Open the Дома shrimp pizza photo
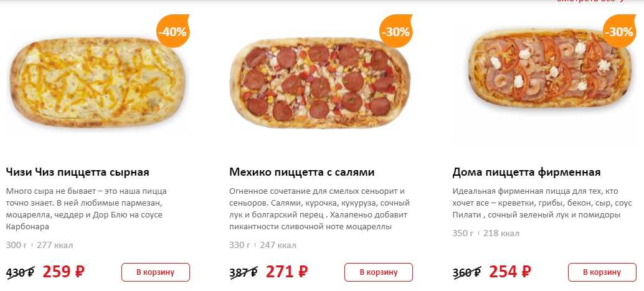 tap(550, 68)
